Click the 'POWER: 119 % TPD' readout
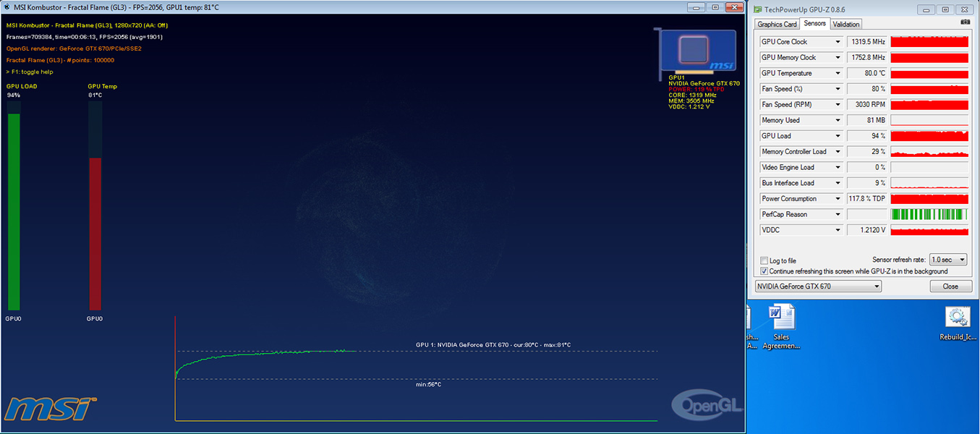Viewport: 980px width, 434px height. tap(695, 89)
